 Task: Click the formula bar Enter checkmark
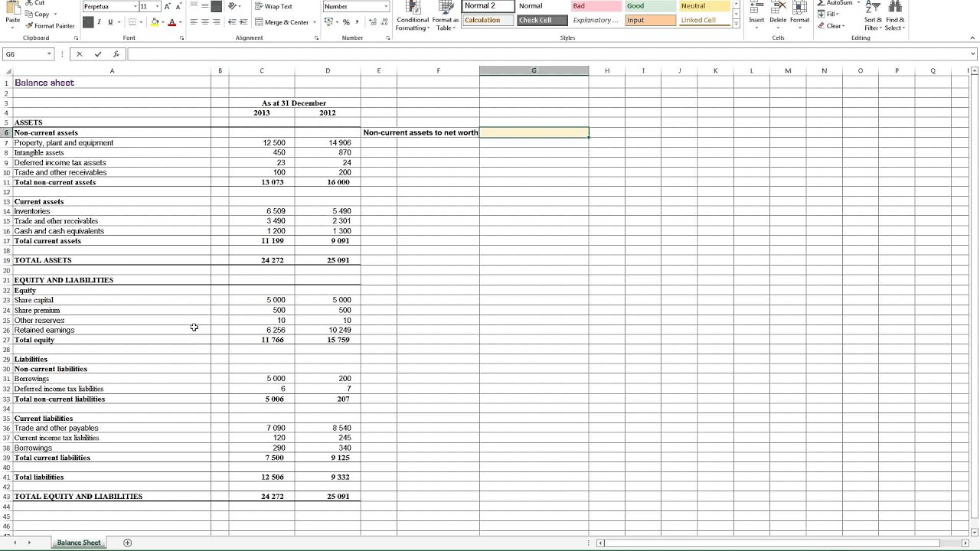click(x=97, y=54)
